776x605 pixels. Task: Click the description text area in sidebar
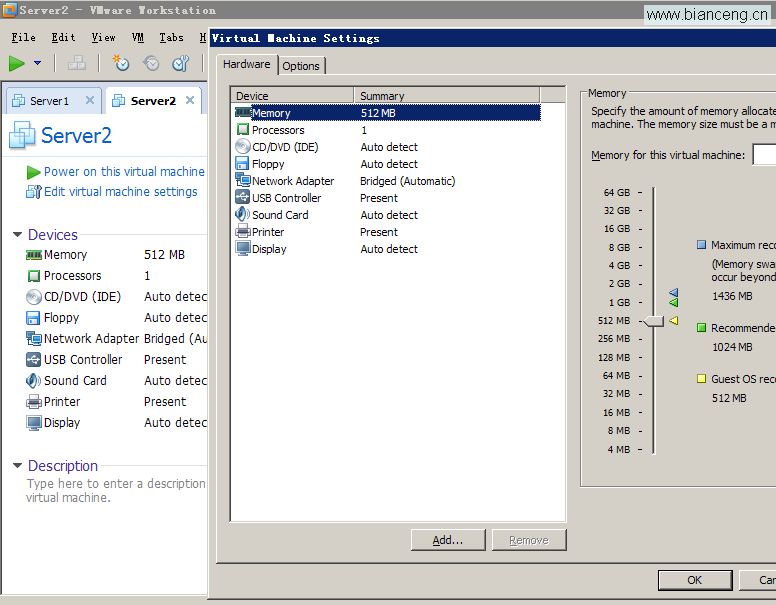coord(116,491)
